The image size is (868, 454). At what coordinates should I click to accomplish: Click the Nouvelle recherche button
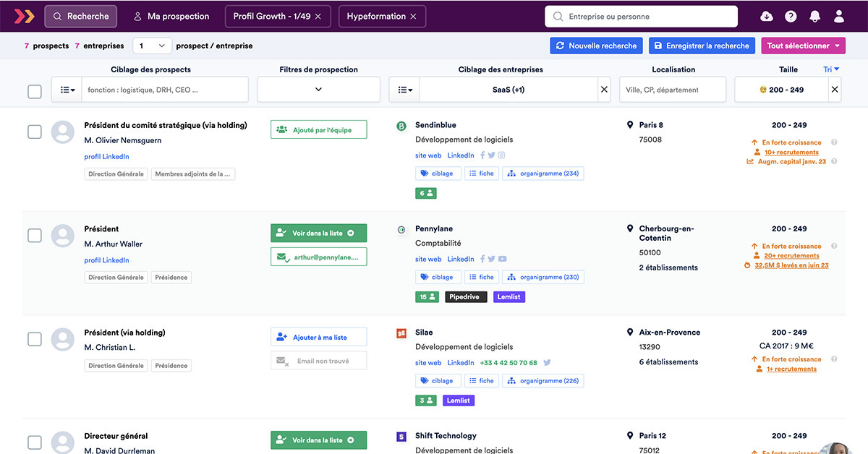tap(596, 46)
